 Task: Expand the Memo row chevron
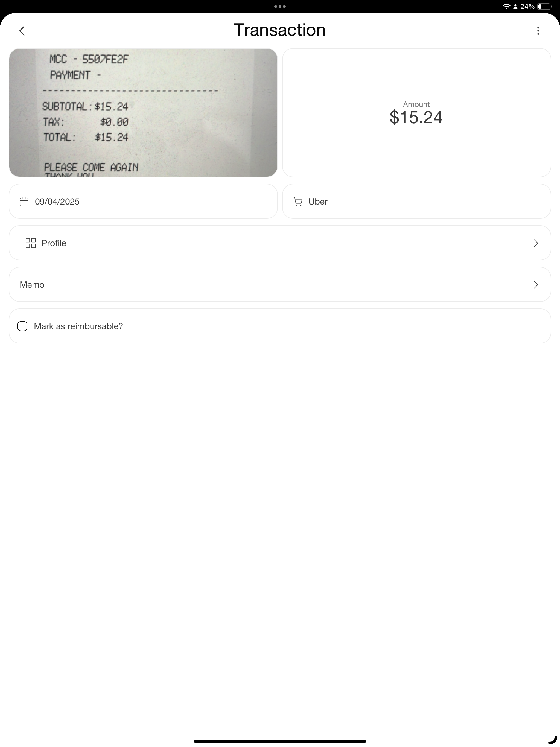(536, 285)
